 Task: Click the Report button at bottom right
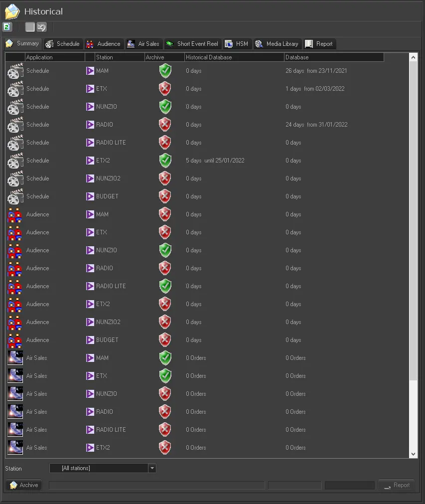[396, 485]
